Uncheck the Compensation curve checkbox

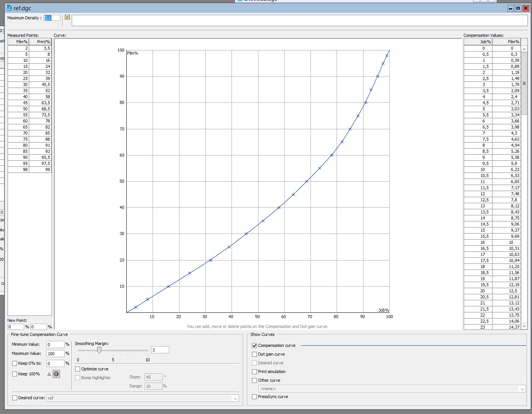[255, 345]
